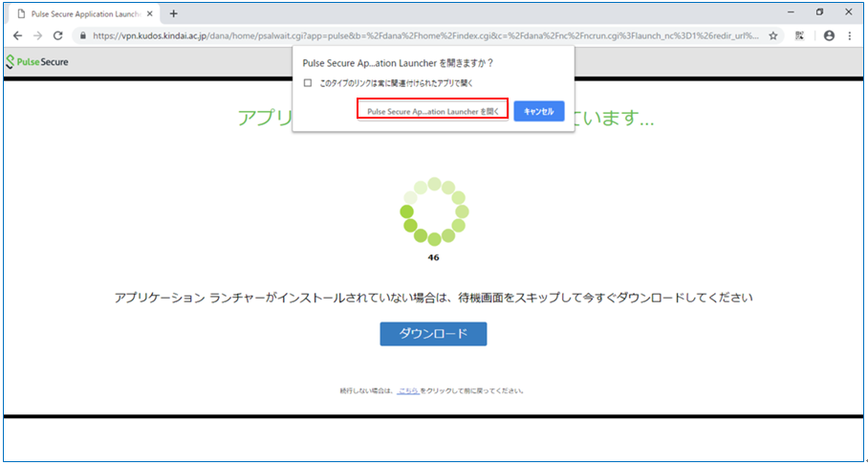Open the Chrome profile avatar
Image resolution: width=868 pixels, height=465 pixels.
pos(828,35)
